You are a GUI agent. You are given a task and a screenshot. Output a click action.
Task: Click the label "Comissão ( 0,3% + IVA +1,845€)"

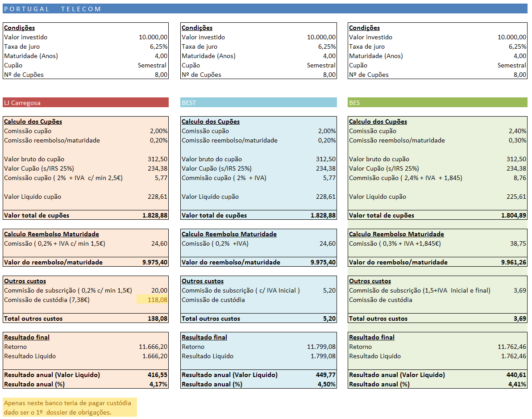coord(395,243)
